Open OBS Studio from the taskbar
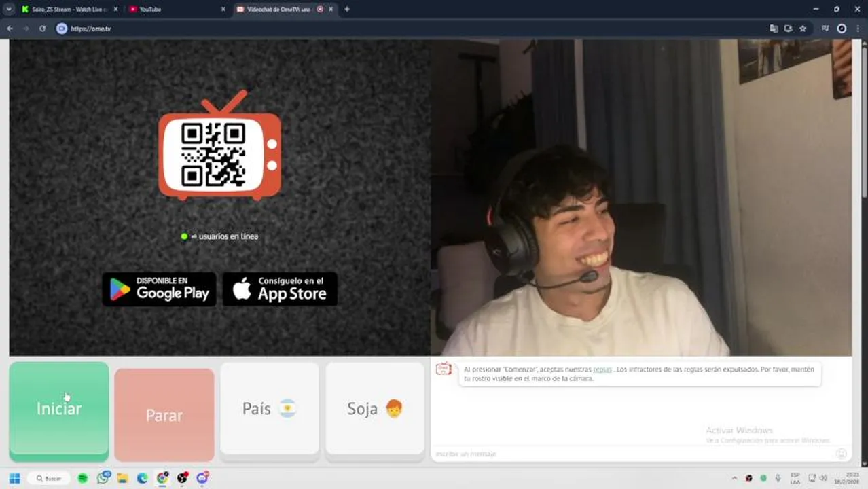This screenshot has width=868, height=489. pyautogui.click(x=182, y=478)
